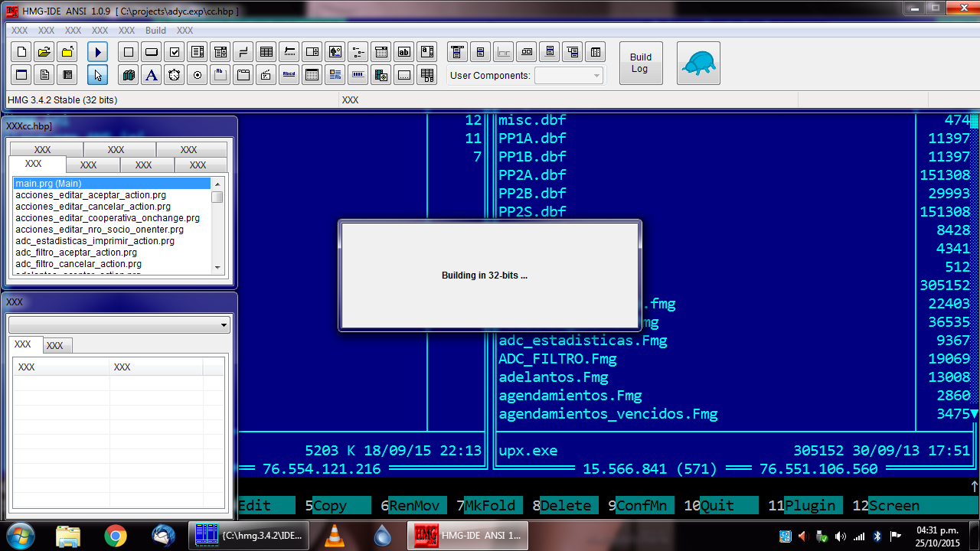Select ADC_FILTRO.Fmg in the file manager
Image resolution: width=980 pixels, height=551 pixels.
[x=557, y=359]
